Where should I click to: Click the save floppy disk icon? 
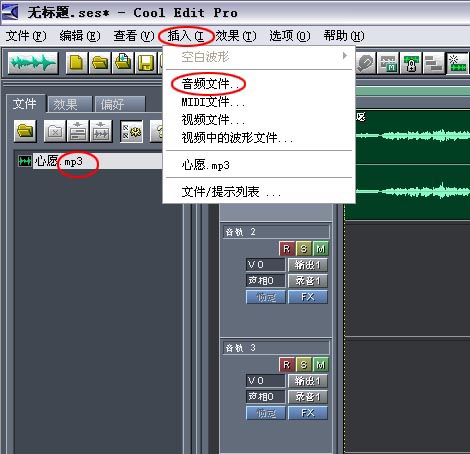(146, 63)
